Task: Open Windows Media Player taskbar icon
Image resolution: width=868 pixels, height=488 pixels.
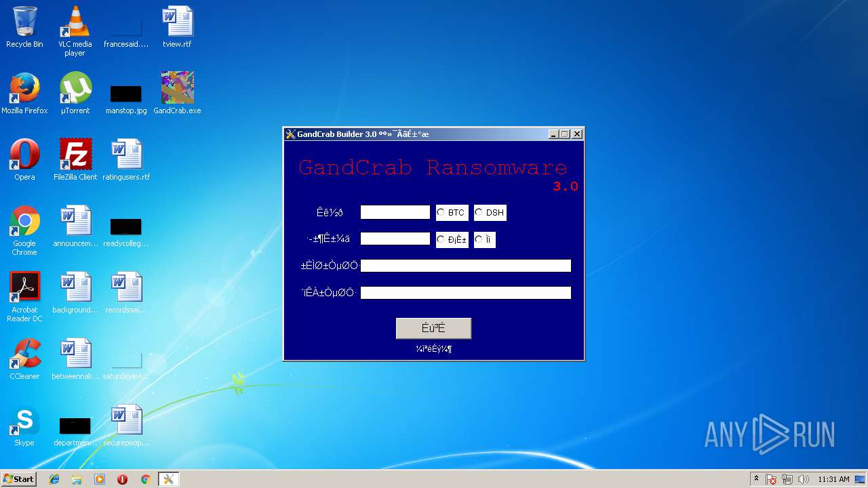Action: pyautogui.click(x=100, y=479)
